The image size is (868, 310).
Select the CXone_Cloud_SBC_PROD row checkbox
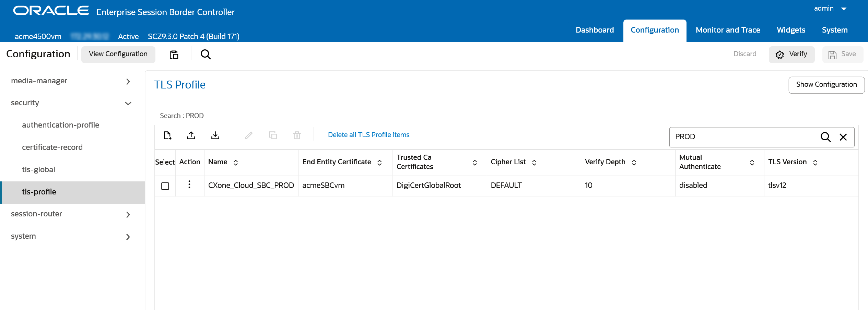(x=165, y=186)
